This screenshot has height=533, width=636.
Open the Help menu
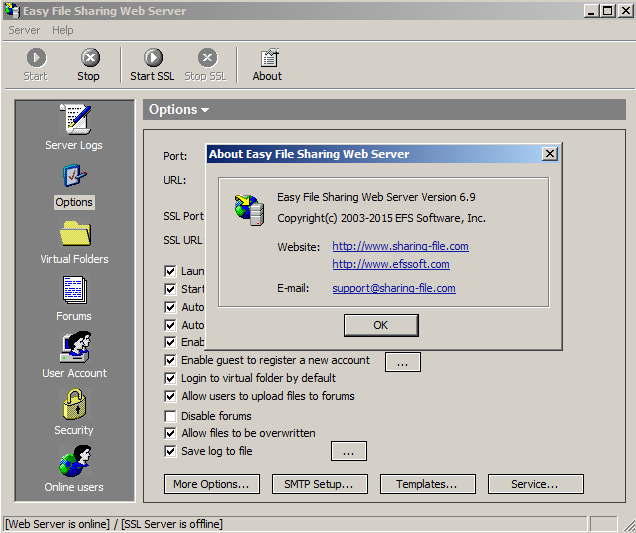coord(62,30)
